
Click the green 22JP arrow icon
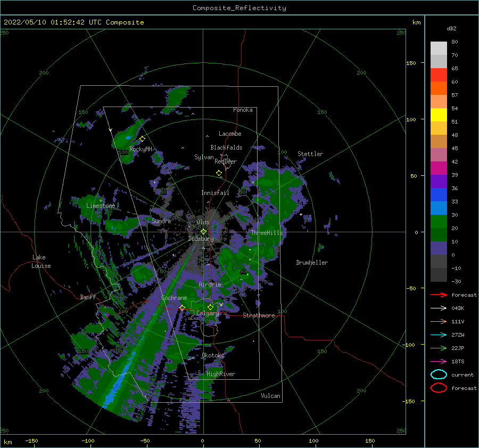pyautogui.click(x=439, y=348)
